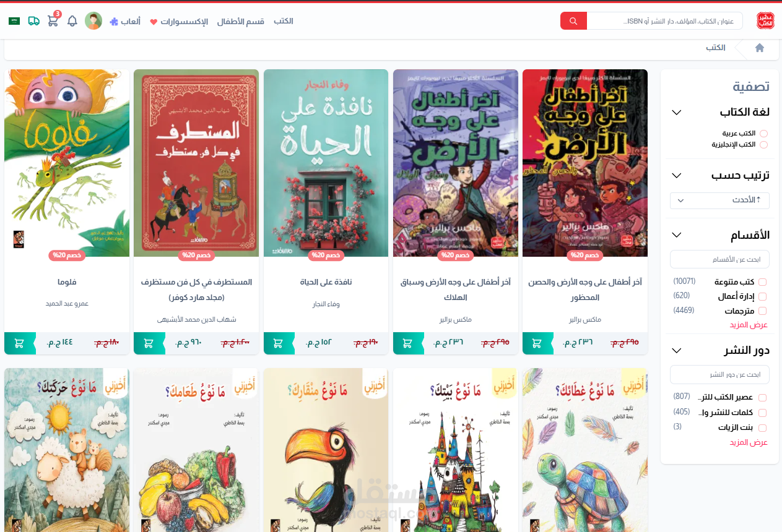
Task: Open the shopping cart with badge 3
Action: (x=53, y=20)
